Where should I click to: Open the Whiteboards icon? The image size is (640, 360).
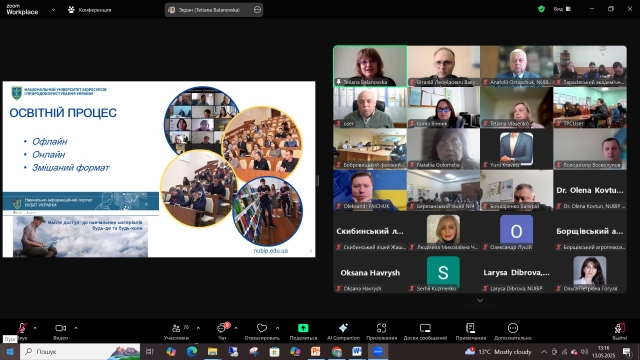[x=425, y=328]
